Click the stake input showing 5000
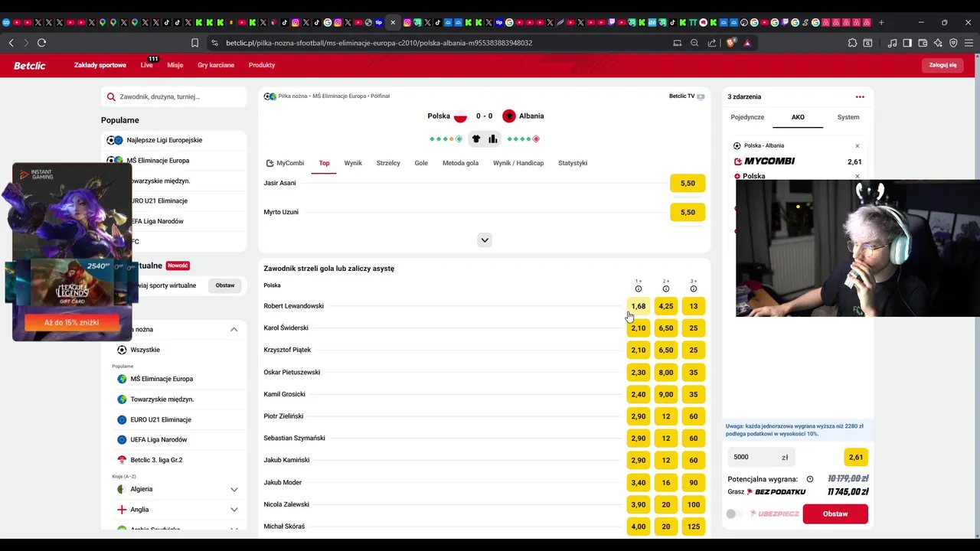 click(761, 457)
